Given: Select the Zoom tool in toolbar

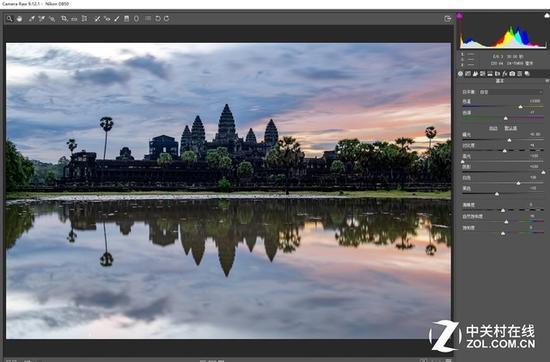Looking at the screenshot, I should [x=9, y=19].
